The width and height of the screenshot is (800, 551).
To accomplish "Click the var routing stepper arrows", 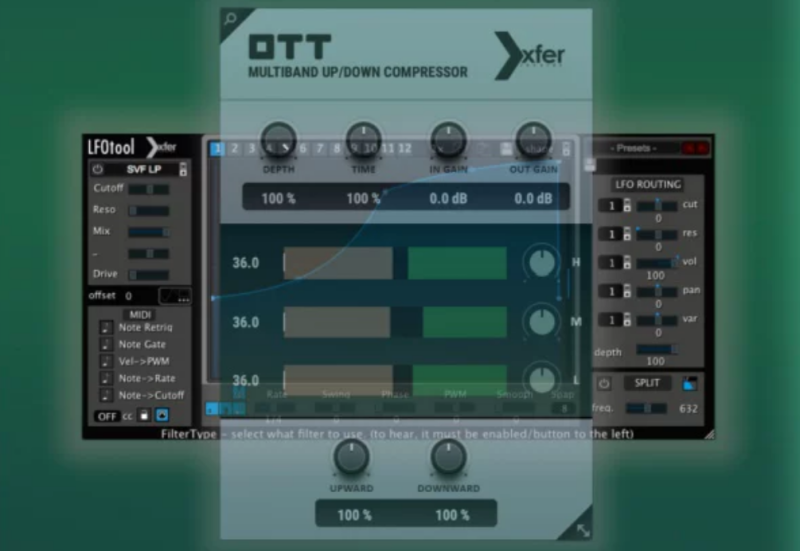I will (627, 320).
